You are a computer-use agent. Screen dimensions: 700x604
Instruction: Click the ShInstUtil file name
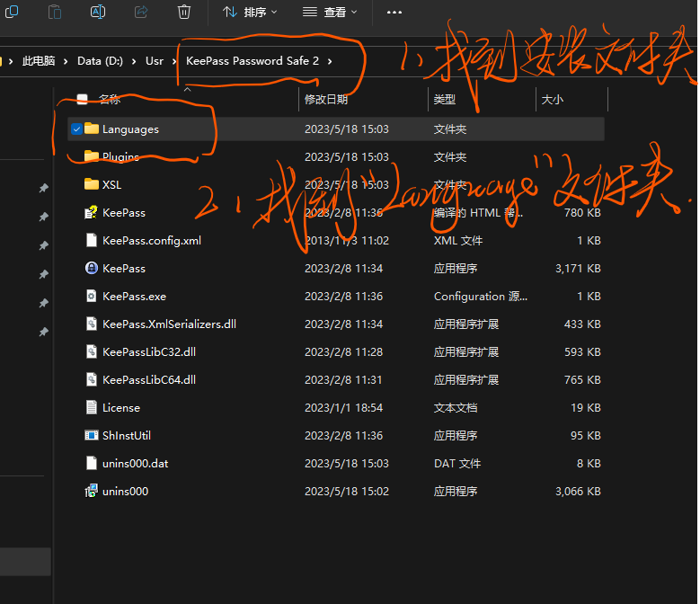pos(127,436)
